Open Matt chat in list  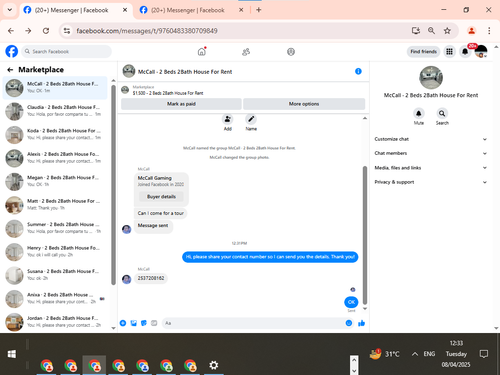point(55,204)
